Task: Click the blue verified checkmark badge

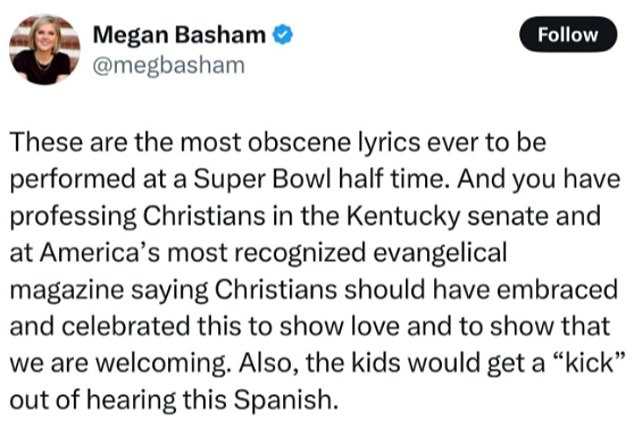Action: point(283,34)
